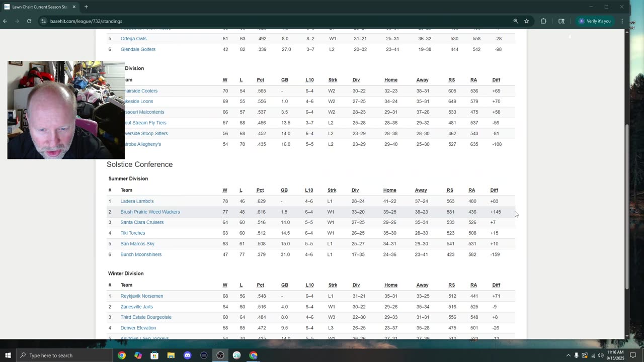Click Ladera Lambo's .629 winning percentage

[261, 201]
